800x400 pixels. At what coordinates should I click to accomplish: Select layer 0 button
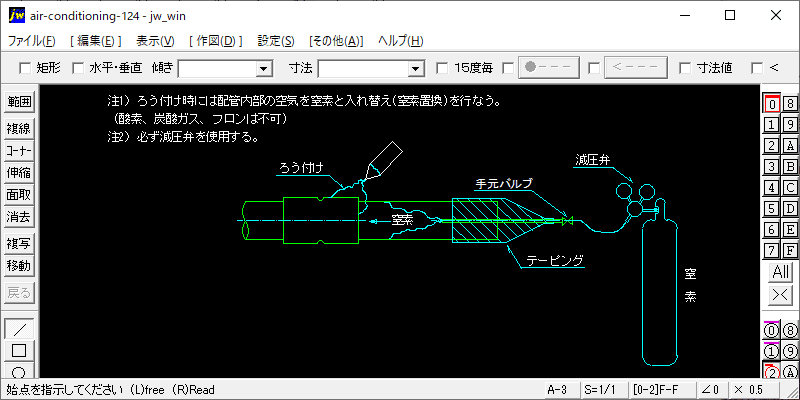coord(772,104)
